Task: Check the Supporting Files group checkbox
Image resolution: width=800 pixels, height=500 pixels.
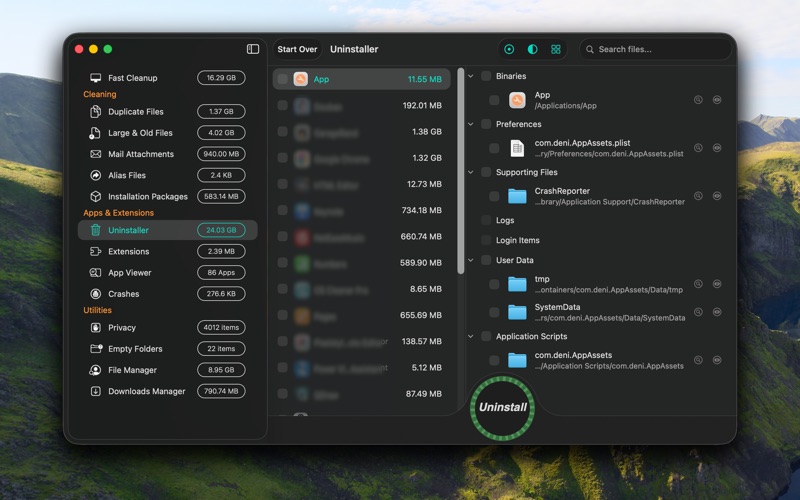Action: click(x=486, y=172)
